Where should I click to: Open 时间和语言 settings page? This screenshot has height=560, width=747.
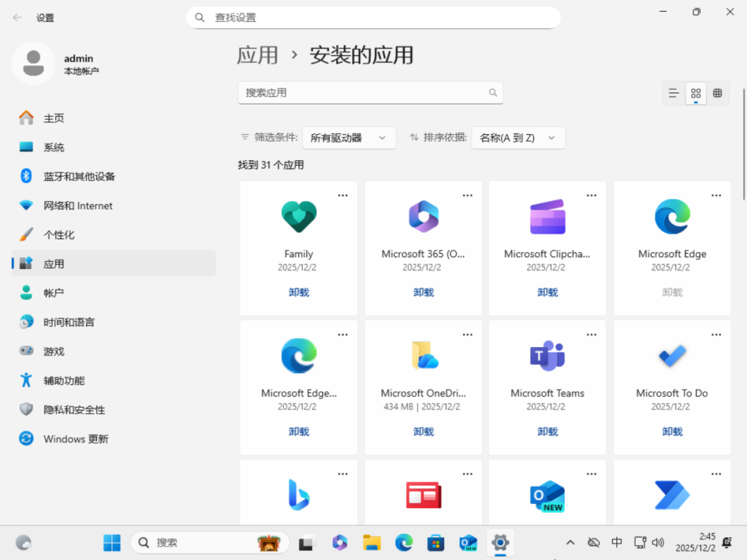pos(114,322)
